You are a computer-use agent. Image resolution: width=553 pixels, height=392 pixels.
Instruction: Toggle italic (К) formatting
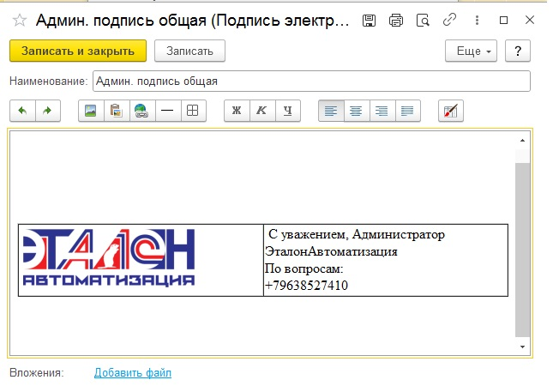tap(262, 111)
